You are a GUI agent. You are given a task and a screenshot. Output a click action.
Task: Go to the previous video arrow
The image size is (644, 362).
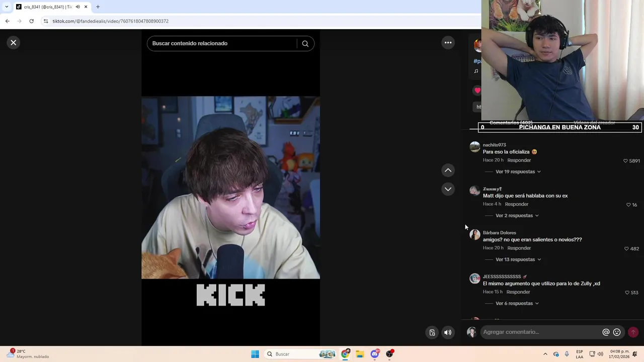click(x=448, y=170)
